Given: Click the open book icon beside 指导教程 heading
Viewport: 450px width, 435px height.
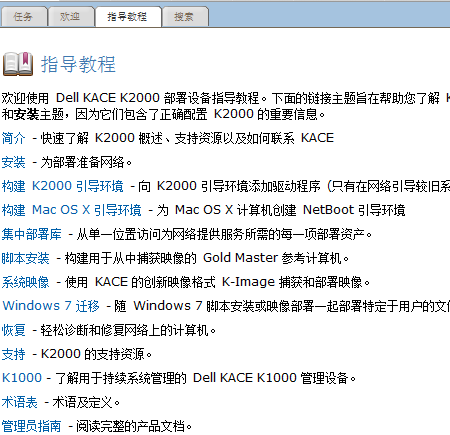Looking at the screenshot, I should tap(18, 64).
